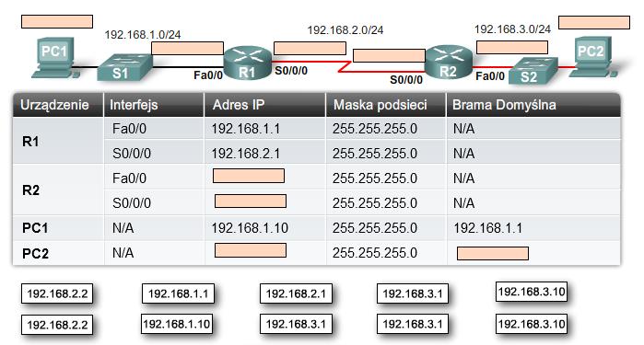Click 192.168.1.10 in PC1 Adres IP cell
This screenshot has height=345, width=644.
click(250, 228)
